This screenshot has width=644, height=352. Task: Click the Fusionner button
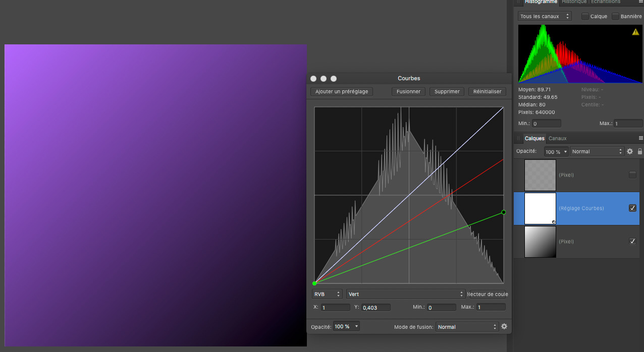click(x=408, y=92)
